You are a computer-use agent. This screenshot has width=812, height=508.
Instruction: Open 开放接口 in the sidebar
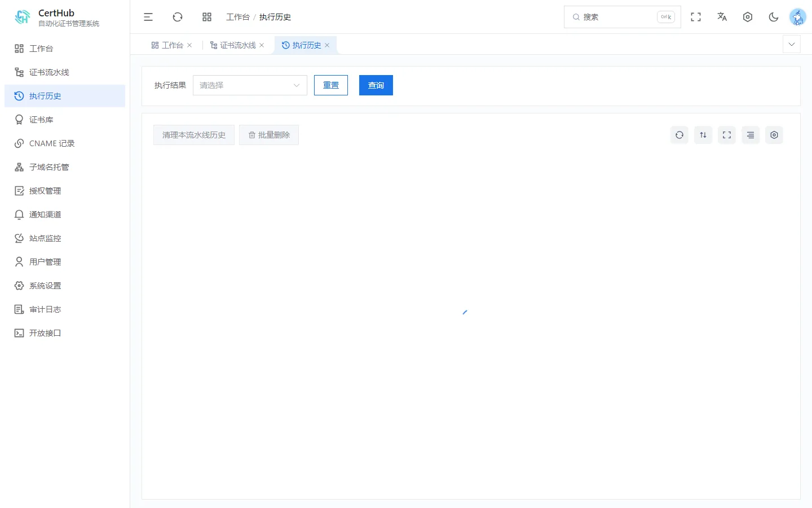coord(65,333)
